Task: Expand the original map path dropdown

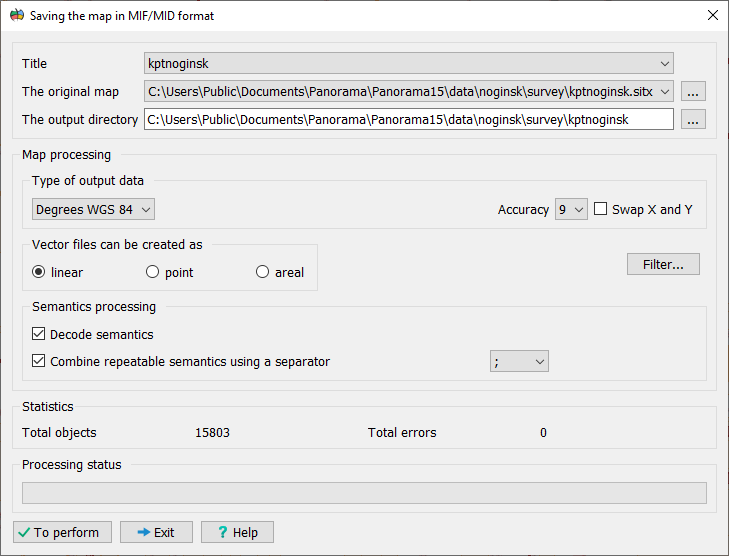Action: (x=664, y=91)
